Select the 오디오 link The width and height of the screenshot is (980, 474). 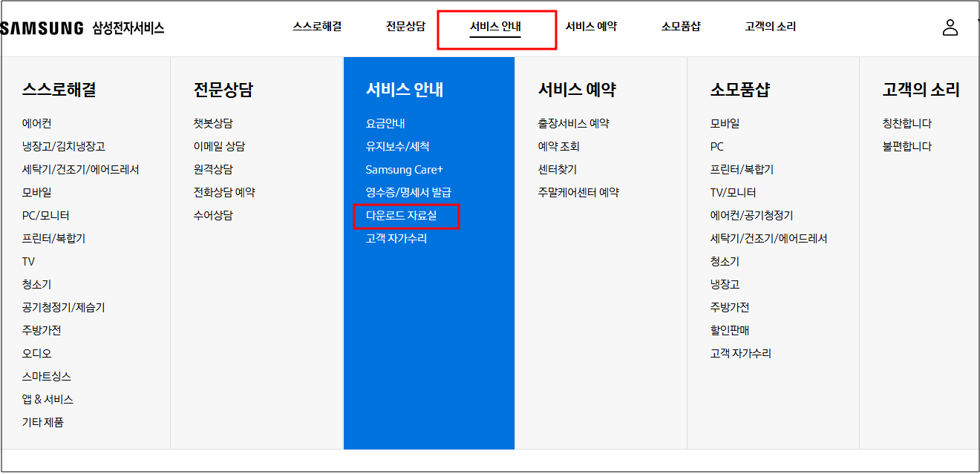click(37, 354)
